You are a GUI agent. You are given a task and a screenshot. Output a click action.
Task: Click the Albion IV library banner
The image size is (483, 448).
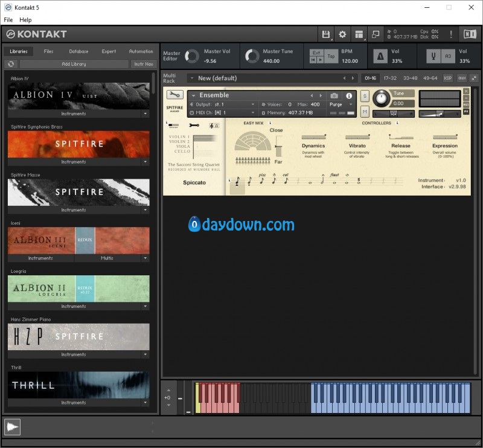[x=78, y=96]
